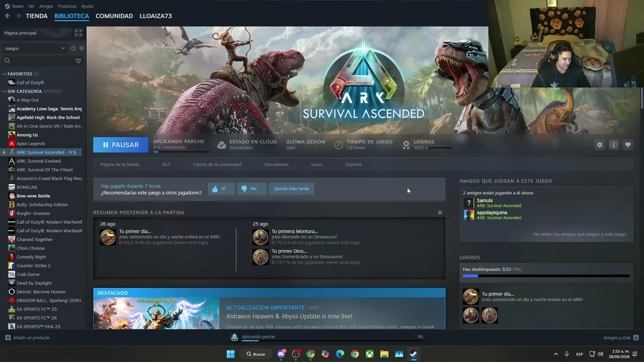This screenshot has width=644, height=362.
Task: Select Counter-Strike 2 in the library
Action: click(33, 265)
